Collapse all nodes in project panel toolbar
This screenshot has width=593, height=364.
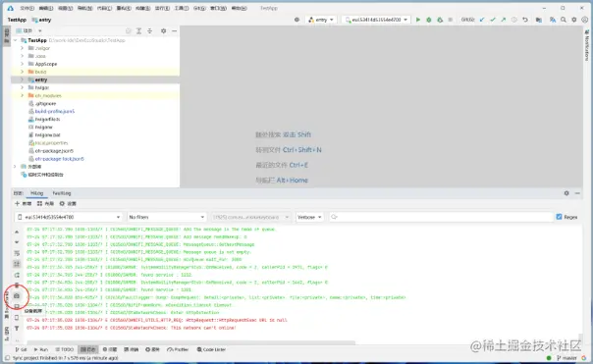click(150, 31)
